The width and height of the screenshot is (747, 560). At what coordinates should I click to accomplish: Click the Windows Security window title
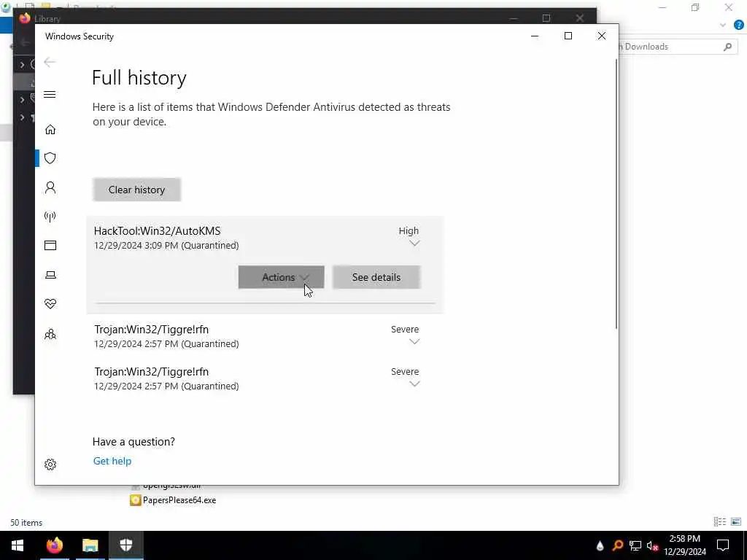click(x=79, y=36)
